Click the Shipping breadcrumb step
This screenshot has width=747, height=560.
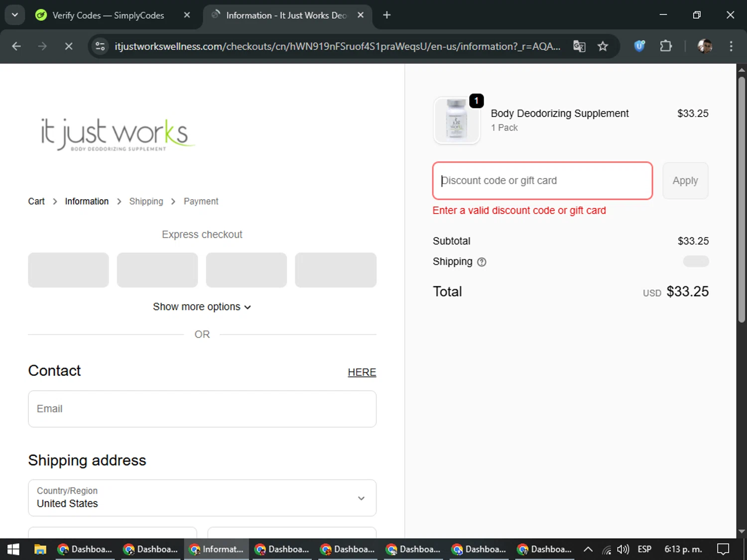pos(146,201)
